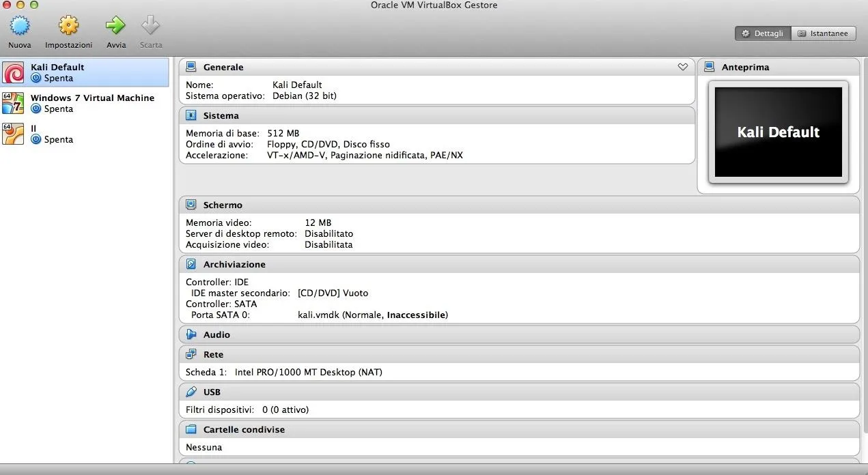Screen dimensions: 868x475
Task: Select the 'II' virtual machine icon
Action: [x=14, y=134]
